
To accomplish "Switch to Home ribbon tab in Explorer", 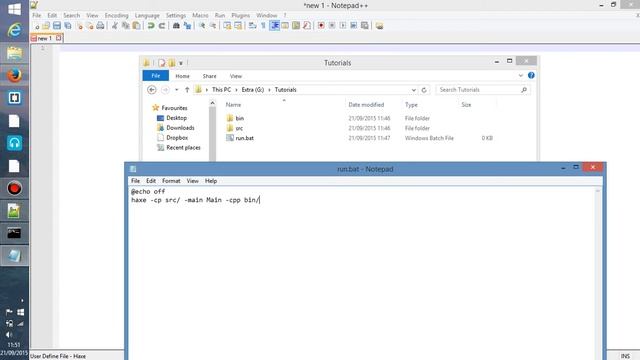I will point(182,76).
